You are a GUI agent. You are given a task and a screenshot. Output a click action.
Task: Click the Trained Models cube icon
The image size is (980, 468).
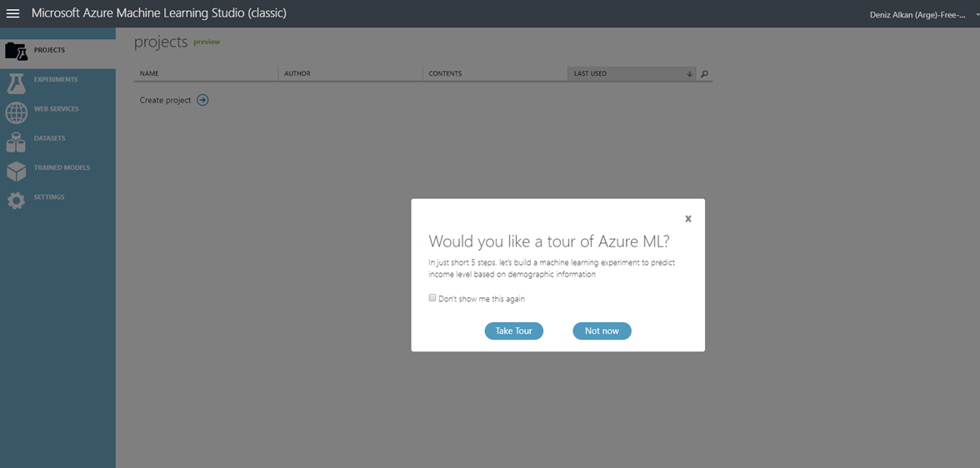point(17,172)
